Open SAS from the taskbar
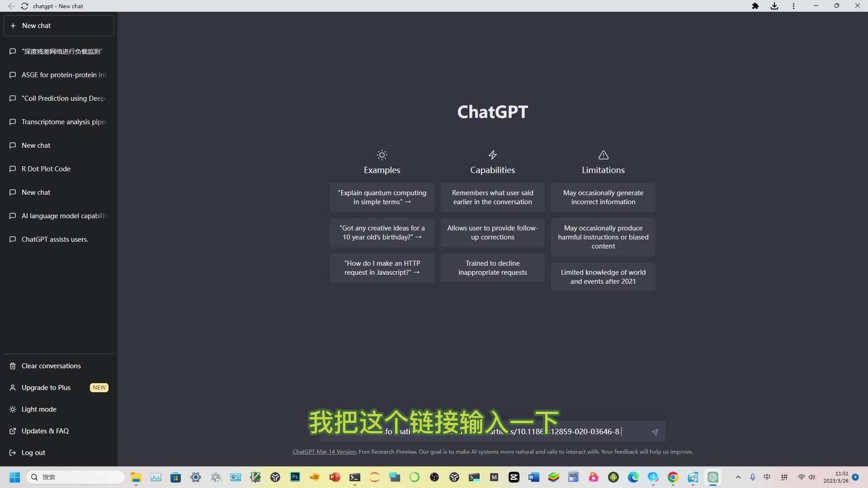 coord(573,477)
